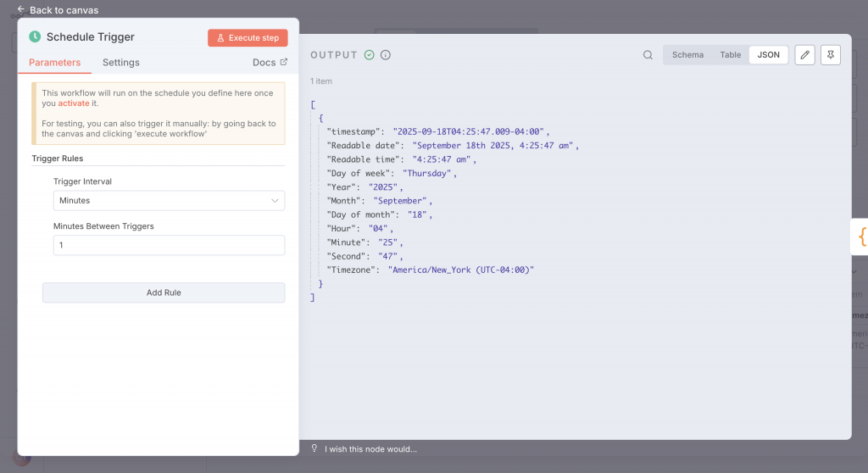Screen dimensions: 868x473
Task: Click the "Minute" value "25"
Action: 388,242
